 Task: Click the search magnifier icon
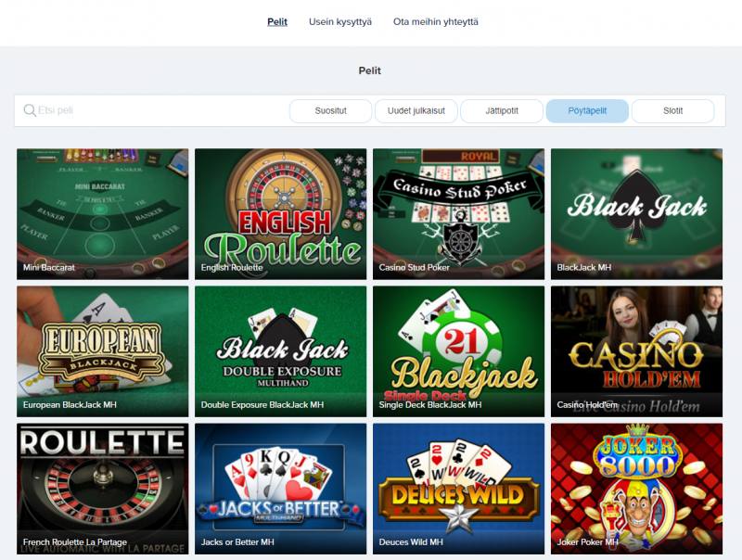click(x=30, y=110)
